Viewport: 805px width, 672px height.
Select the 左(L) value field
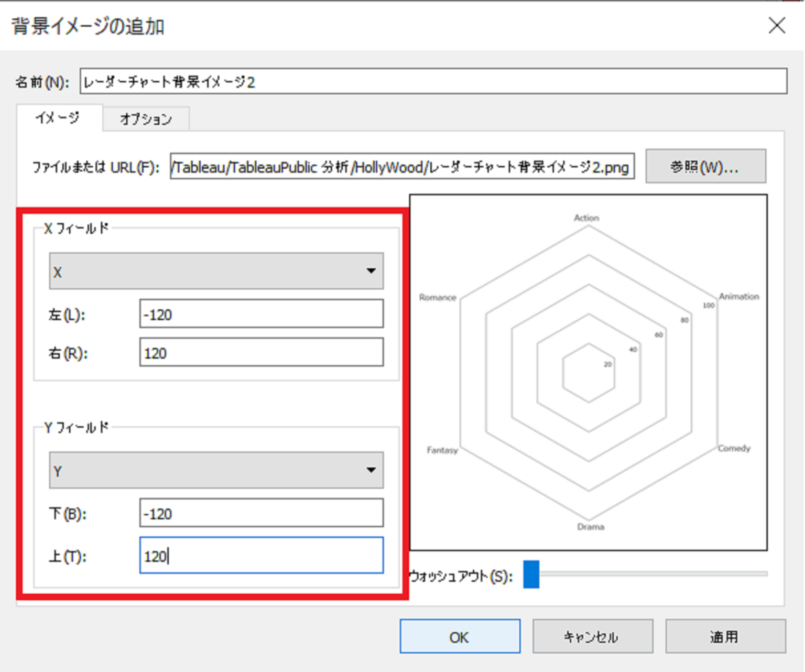pos(260,314)
